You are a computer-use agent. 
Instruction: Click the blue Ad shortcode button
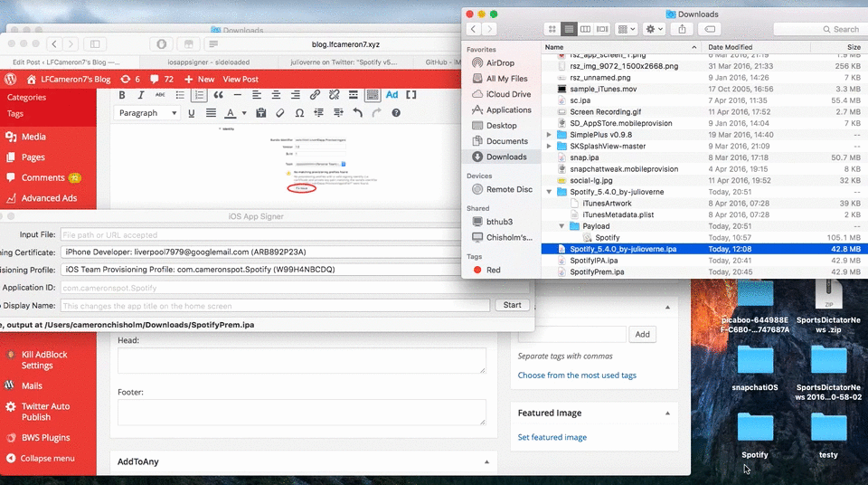(x=392, y=95)
